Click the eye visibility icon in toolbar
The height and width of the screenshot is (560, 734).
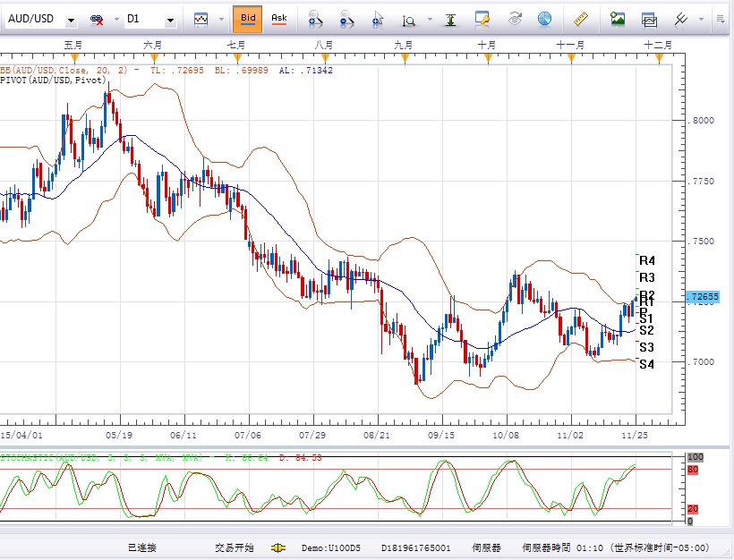(x=515, y=18)
